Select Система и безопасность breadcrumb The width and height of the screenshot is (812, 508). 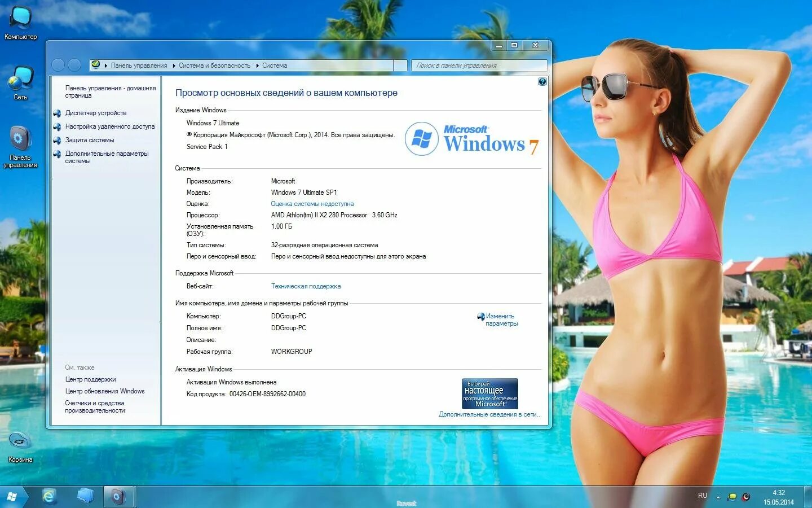pos(214,65)
